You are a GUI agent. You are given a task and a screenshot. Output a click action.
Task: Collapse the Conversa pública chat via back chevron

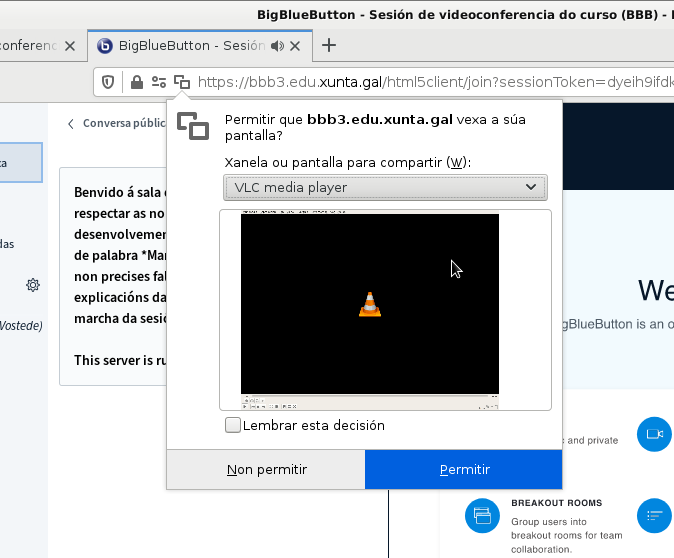coord(71,124)
